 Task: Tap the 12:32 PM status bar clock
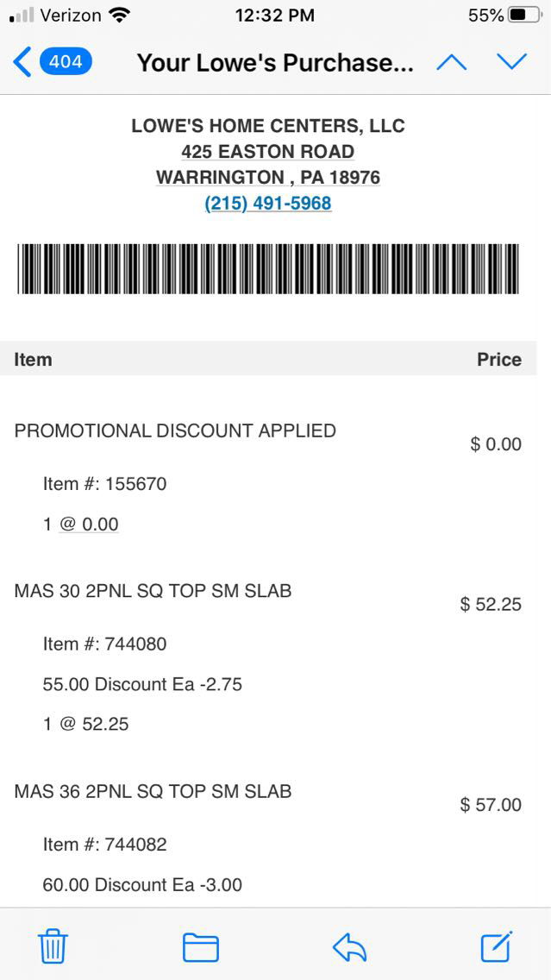(x=274, y=16)
